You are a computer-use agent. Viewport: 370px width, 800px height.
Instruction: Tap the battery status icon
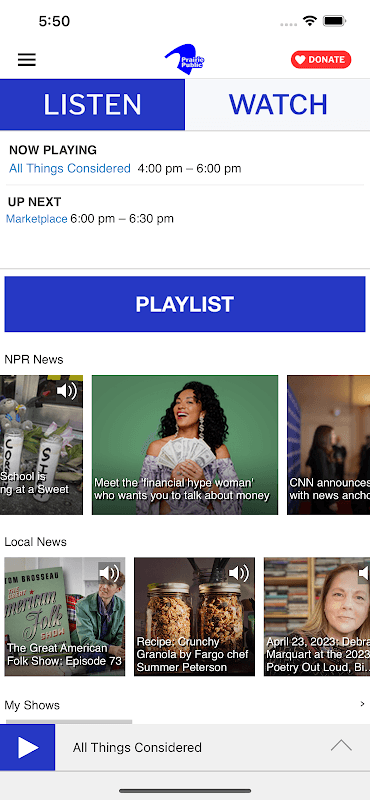[x=335, y=21]
